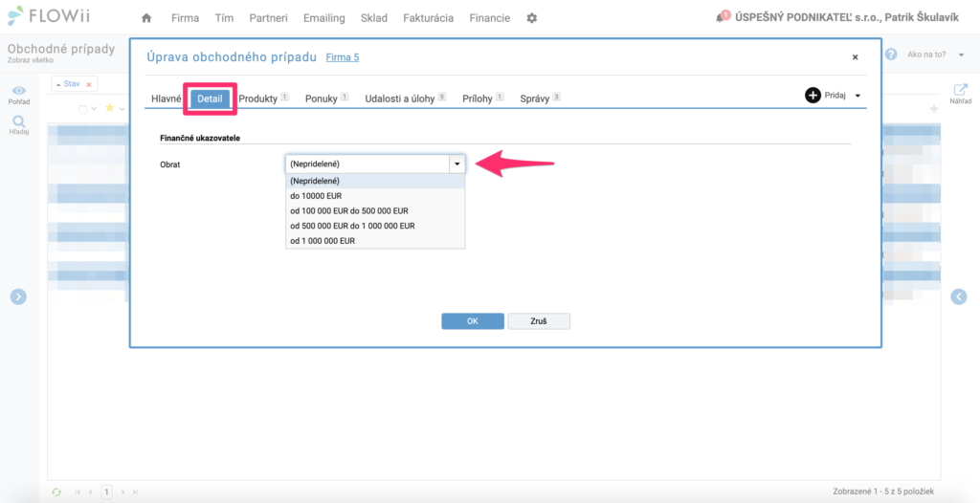Confirm with the OK button
Screen dimensions: 980x503
point(473,321)
